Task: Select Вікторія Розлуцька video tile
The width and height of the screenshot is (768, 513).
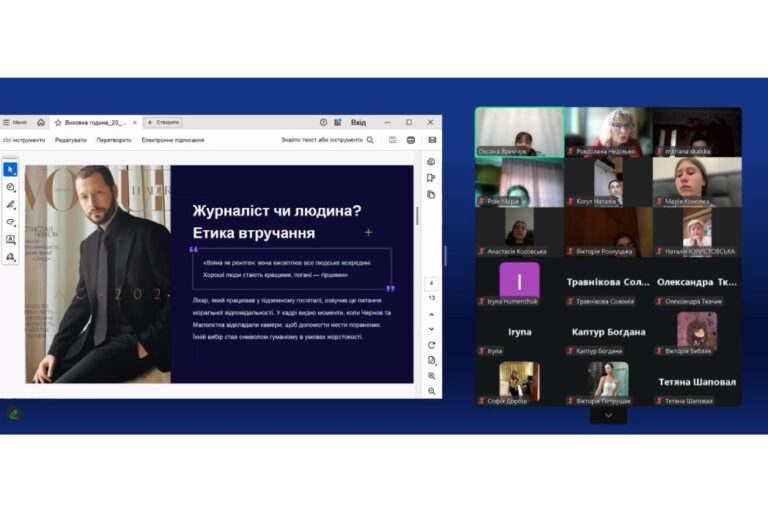Action: tap(608, 232)
